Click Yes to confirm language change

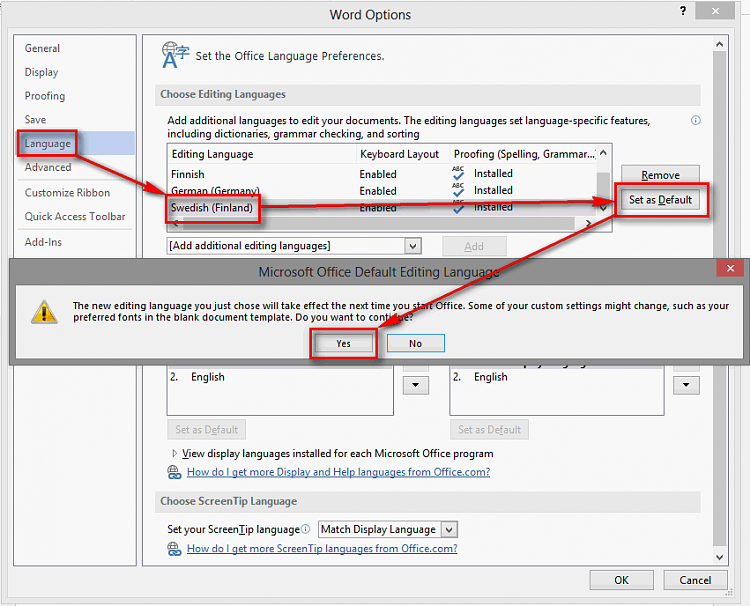coord(343,343)
